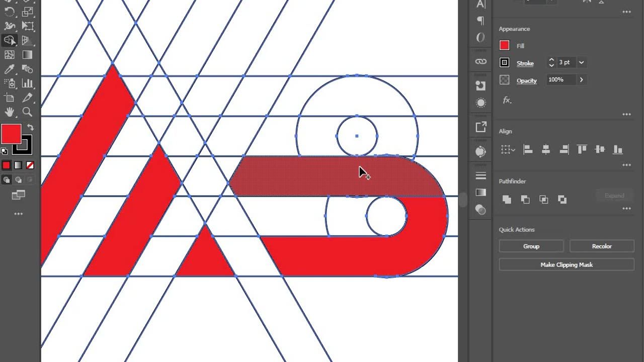Select the Scale tool in the toolbar
Screen dimensions: 644x362
point(27,12)
